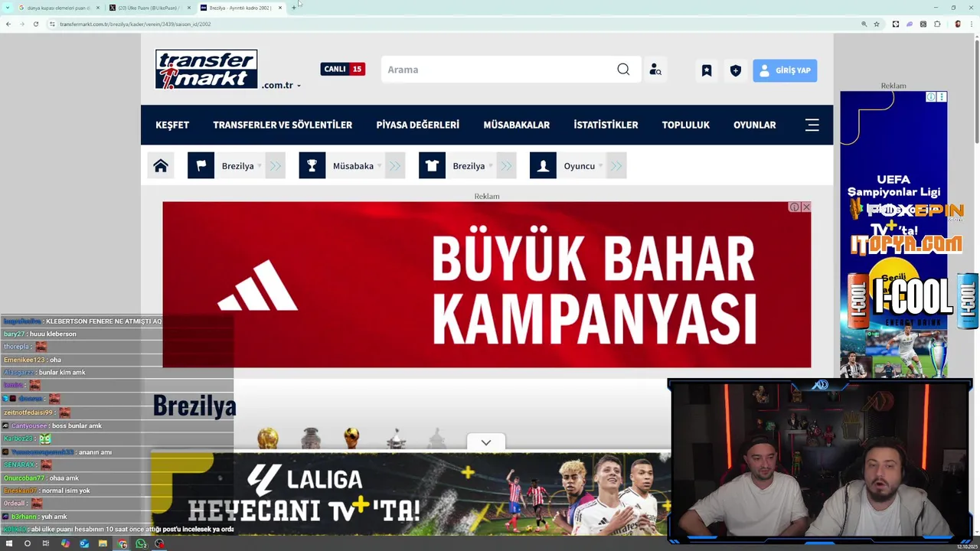This screenshot has height=551, width=980.
Task: Click the LALIGA HEYECANI TV+ banner
Action: (x=411, y=494)
